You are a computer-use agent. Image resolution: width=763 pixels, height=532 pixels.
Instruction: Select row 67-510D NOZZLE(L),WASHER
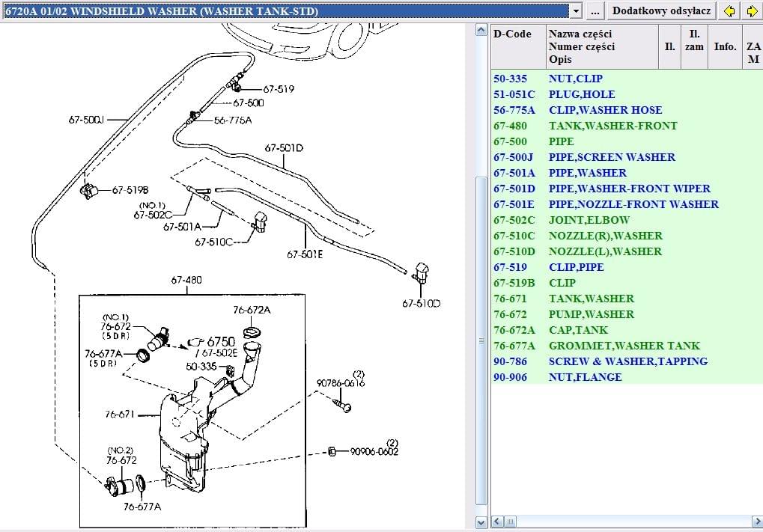tap(627, 251)
